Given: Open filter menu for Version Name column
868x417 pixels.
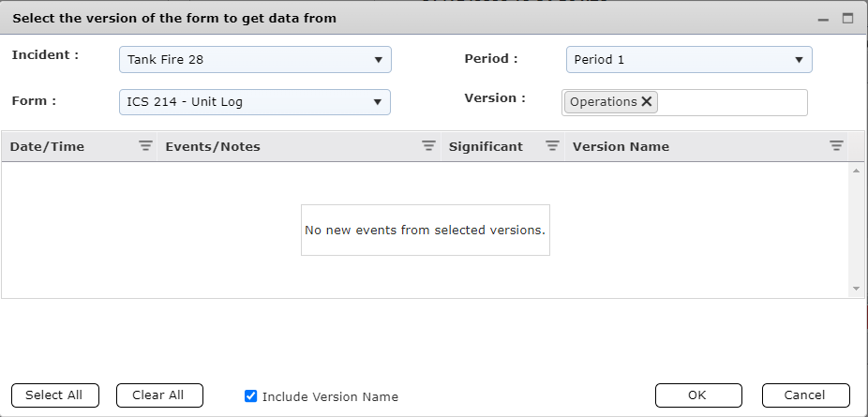Looking at the screenshot, I should (x=836, y=146).
